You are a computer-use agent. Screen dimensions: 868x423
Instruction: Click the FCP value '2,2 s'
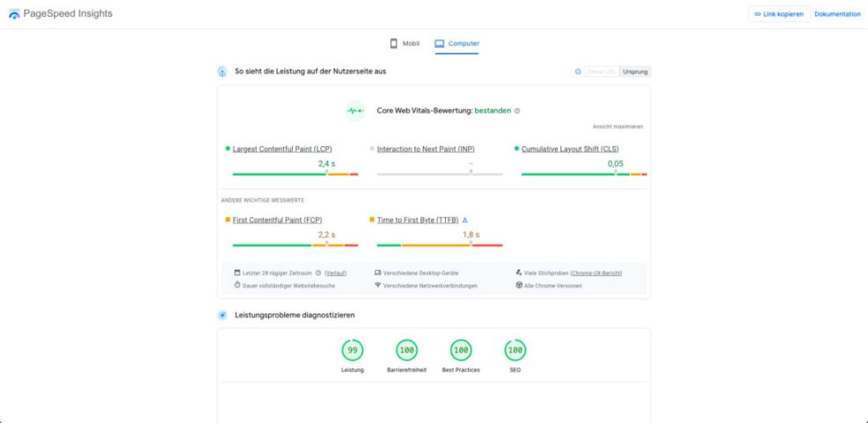tap(326, 235)
